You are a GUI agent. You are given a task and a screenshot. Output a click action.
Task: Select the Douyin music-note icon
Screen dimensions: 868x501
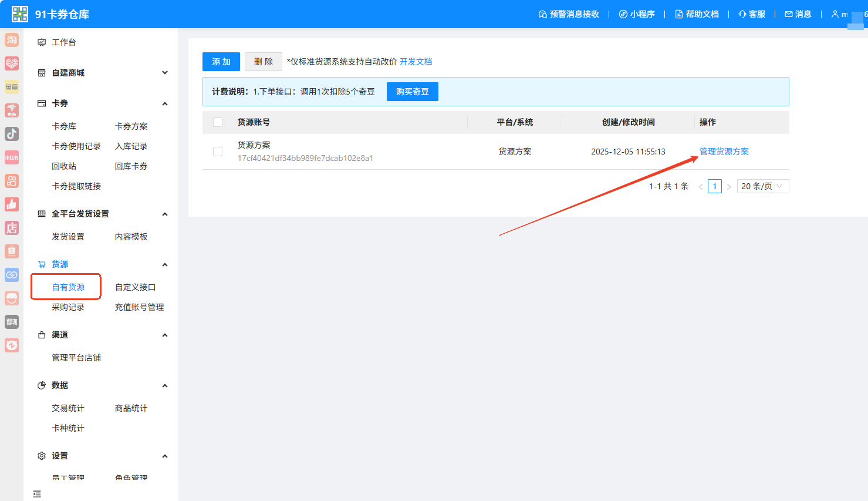tap(12, 134)
